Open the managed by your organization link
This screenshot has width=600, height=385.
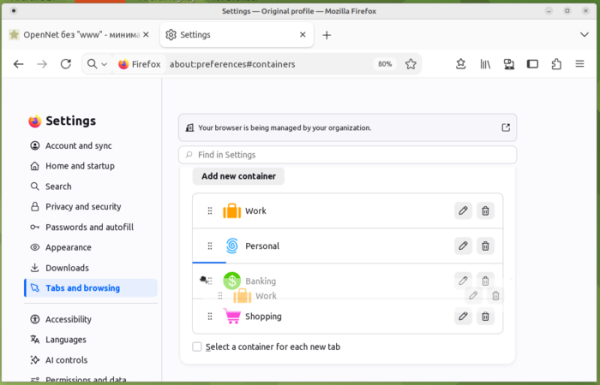(x=505, y=127)
